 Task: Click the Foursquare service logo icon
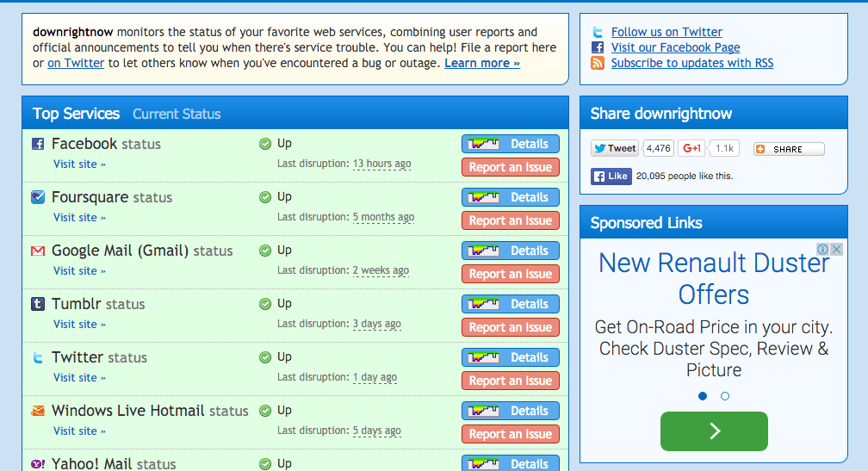pyautogui.click(x=38, y=197)
